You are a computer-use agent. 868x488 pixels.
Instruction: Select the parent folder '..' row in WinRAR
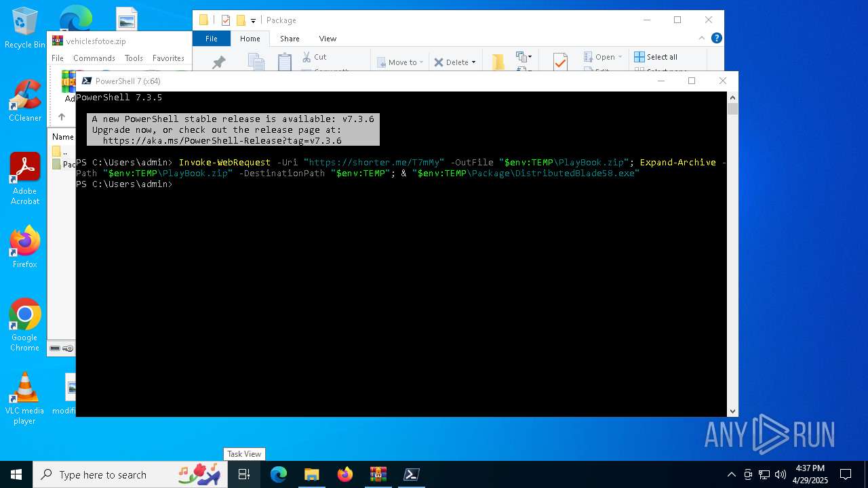pyautogui.click(x=62, y=151)
